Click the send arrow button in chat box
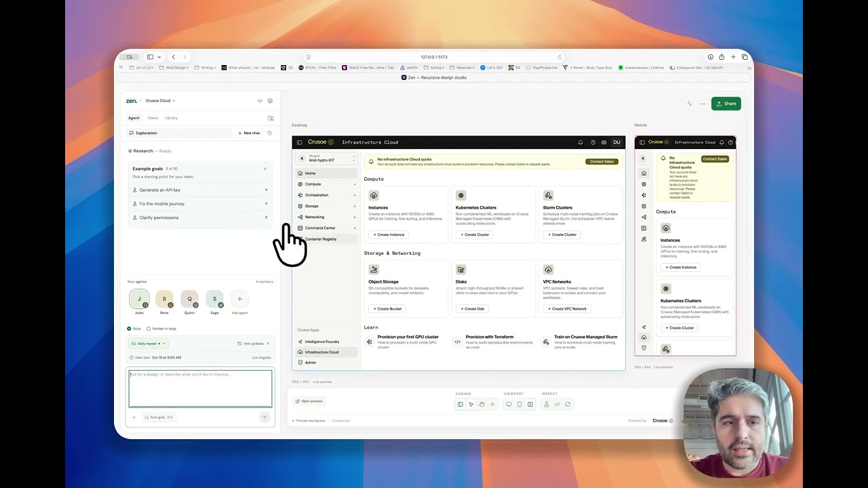The width and height of the screenshot is (868, 488). (264, 418)
